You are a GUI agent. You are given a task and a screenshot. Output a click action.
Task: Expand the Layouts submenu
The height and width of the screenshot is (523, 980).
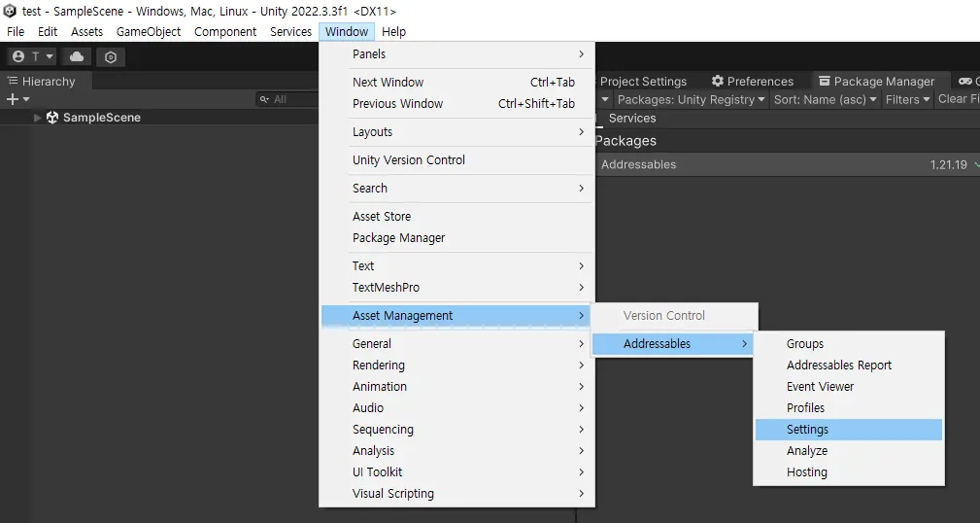456,132
